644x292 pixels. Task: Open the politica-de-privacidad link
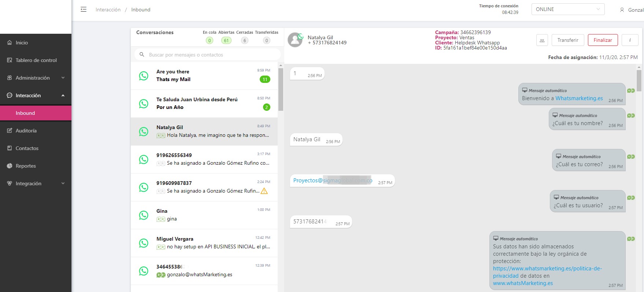pyautogui.click(x=547, y=272)
